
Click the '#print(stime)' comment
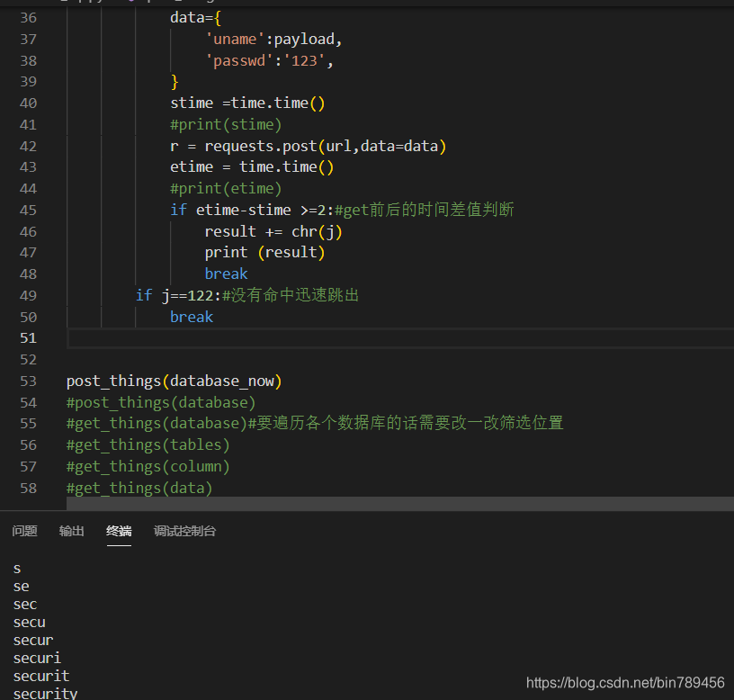pyautogui.click(x=226, y=124)
